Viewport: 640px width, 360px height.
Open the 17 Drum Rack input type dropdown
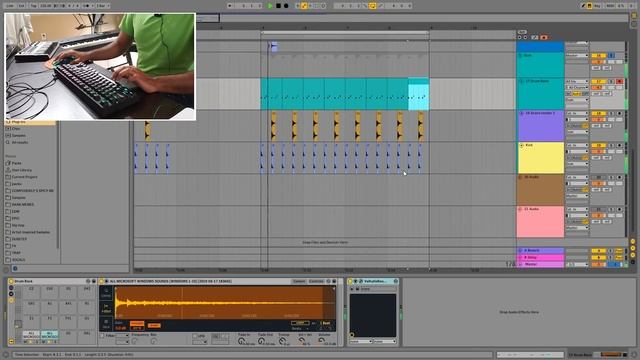tap(577, 82)
